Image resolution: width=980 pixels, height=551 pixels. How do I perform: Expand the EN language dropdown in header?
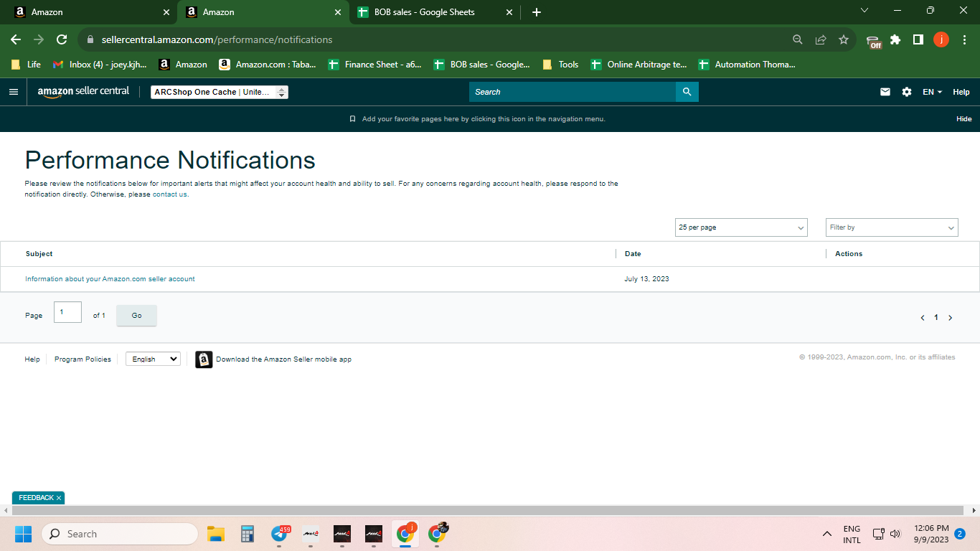(x=932, y=92)
